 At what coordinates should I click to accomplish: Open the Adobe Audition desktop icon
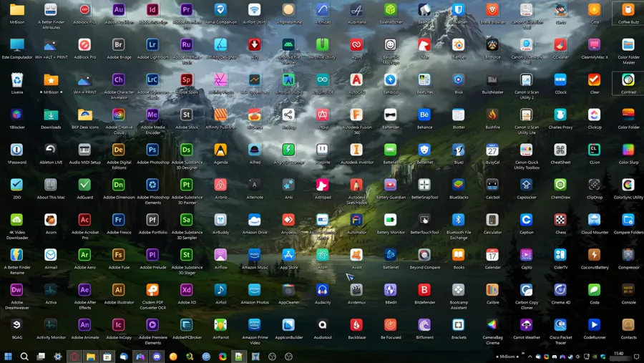pos(118,10)
